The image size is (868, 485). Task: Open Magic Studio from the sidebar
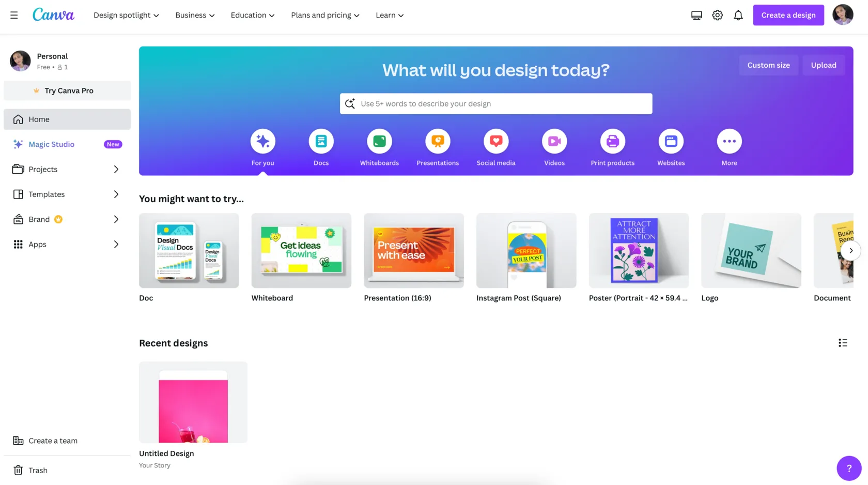click(x=51, y=144)
